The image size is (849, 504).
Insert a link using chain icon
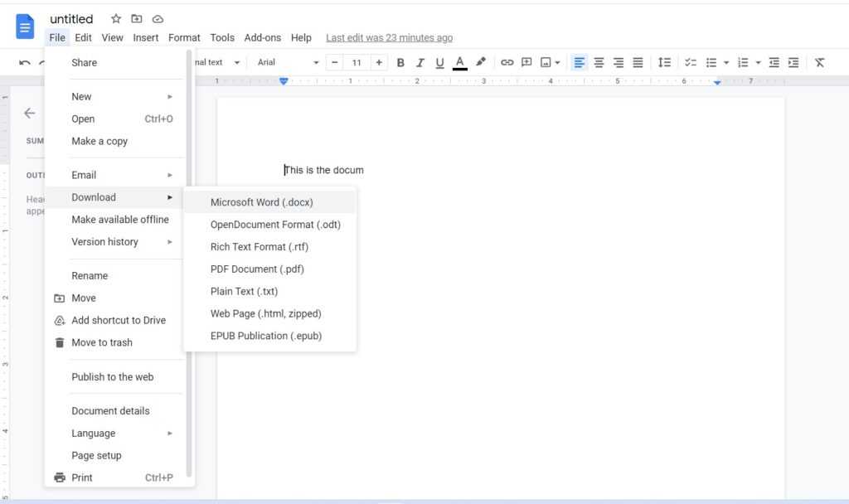(x=507, y=62)
